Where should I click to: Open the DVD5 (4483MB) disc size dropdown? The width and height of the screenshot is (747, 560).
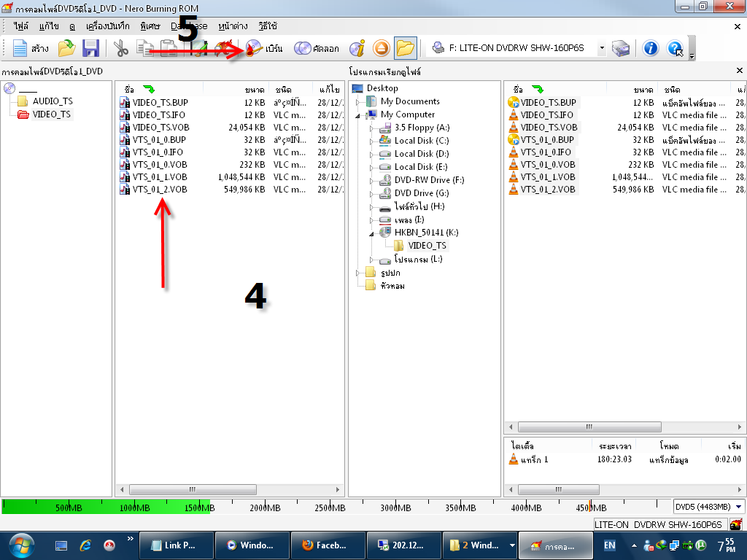coord(738,507)
